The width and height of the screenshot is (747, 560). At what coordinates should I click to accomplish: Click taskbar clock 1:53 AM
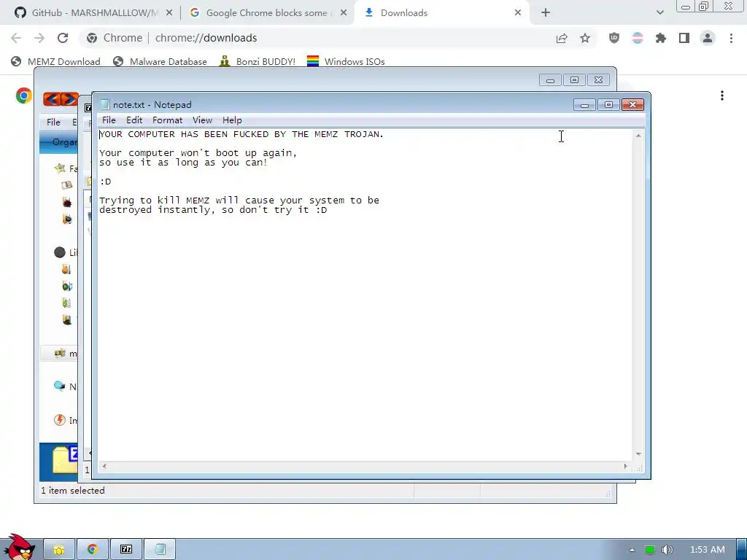tap(708, 550)
